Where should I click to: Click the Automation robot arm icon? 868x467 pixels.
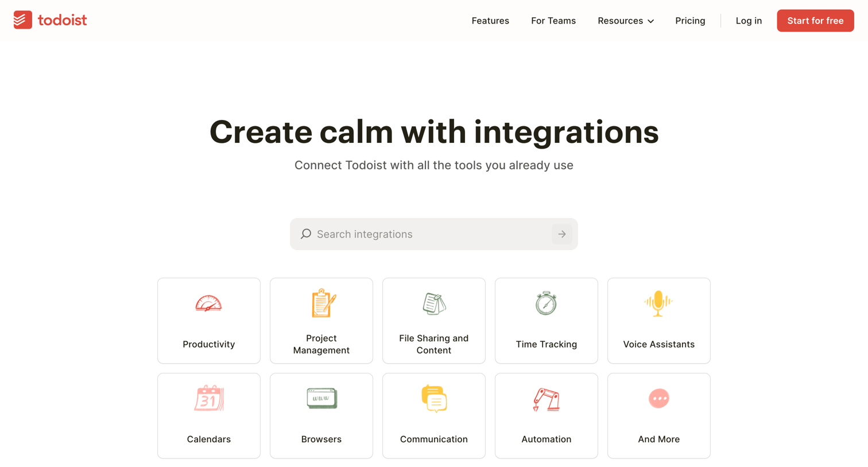pyautogui.click(x=546, y=399)
